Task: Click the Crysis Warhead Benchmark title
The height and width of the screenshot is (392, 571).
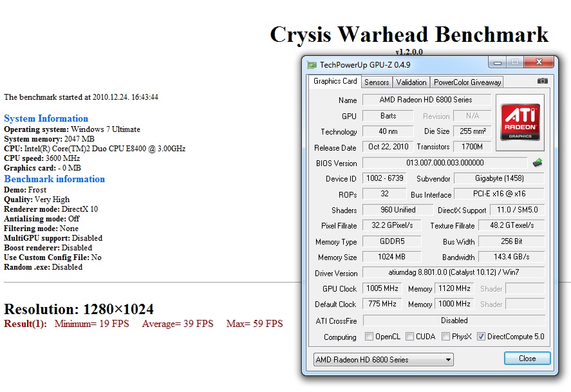Action: tap(409, 35)
